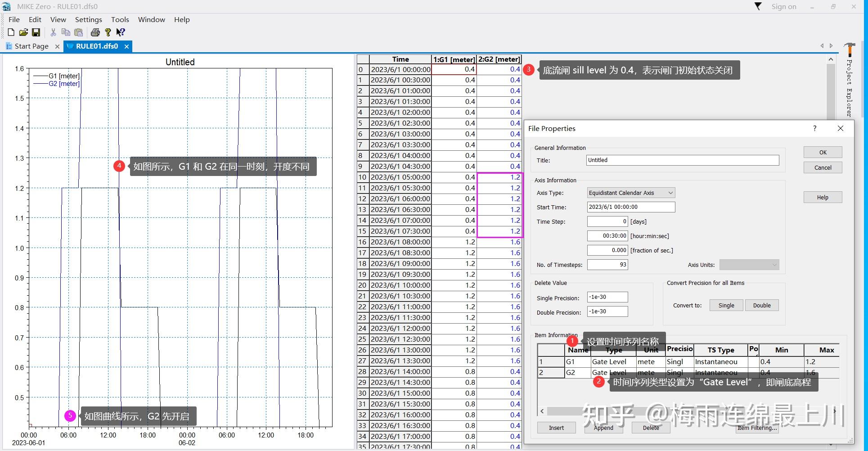
Task: Print using the printer icon
Action: (95, 32)
